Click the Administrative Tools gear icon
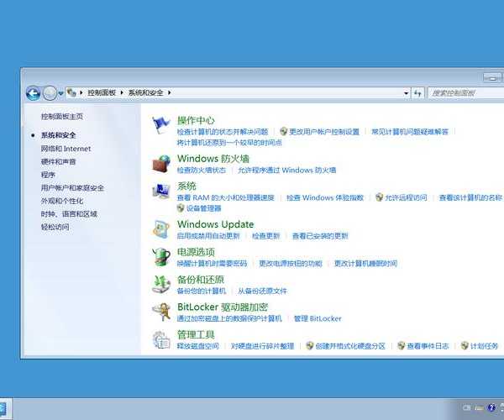The height and width of the screenshot is (420, 504). tap(161, 339)
